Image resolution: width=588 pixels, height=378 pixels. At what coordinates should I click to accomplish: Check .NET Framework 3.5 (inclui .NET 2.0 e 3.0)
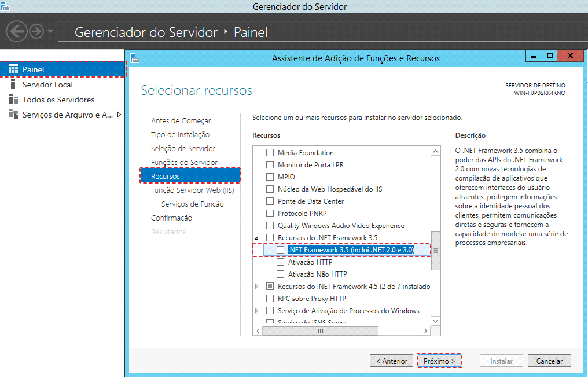tap(280, 249)
